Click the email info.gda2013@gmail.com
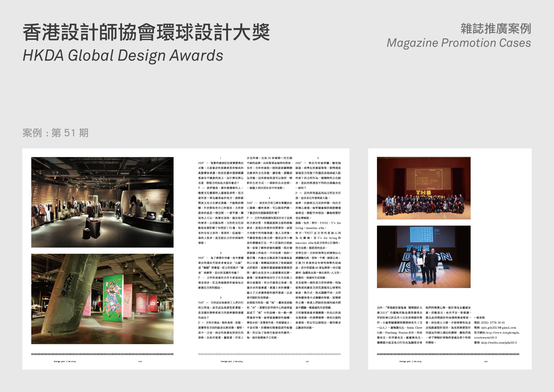The image size is (554, 392). point(499,328)
